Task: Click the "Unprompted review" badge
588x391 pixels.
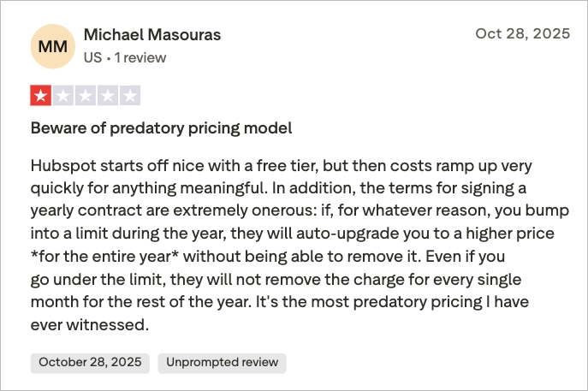Action: click(x=223, y=362)
